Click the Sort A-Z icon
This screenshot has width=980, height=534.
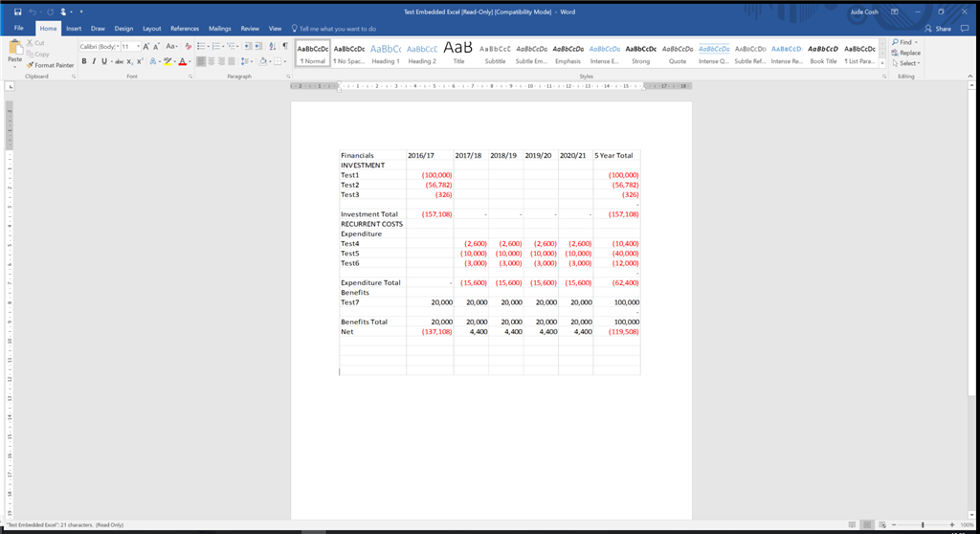(273, 46)
